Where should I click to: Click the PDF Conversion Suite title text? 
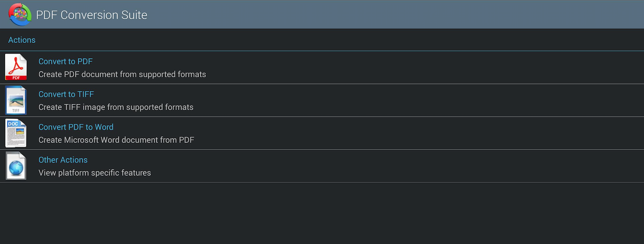point(91,15)
